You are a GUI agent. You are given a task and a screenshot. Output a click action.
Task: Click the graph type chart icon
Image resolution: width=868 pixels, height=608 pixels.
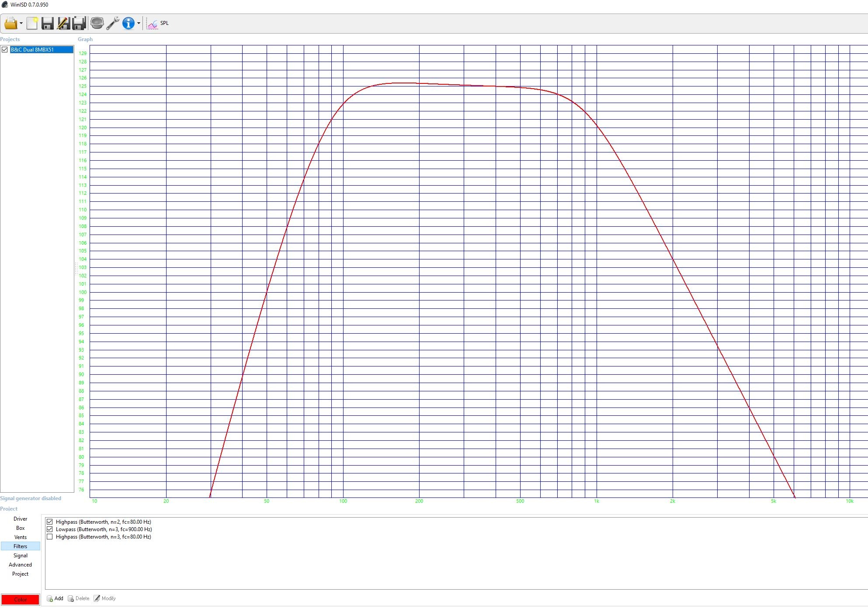click(x=152, y=24)
